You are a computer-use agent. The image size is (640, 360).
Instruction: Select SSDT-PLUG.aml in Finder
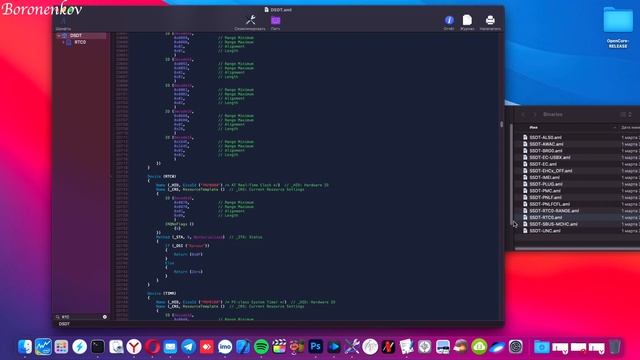point(546,184)
